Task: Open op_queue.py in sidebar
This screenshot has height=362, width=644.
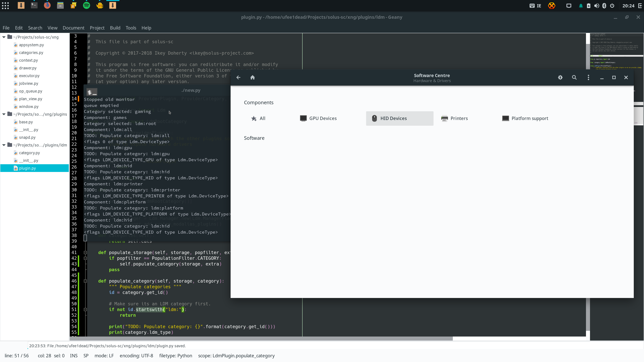Action: (x=31, y=91)
